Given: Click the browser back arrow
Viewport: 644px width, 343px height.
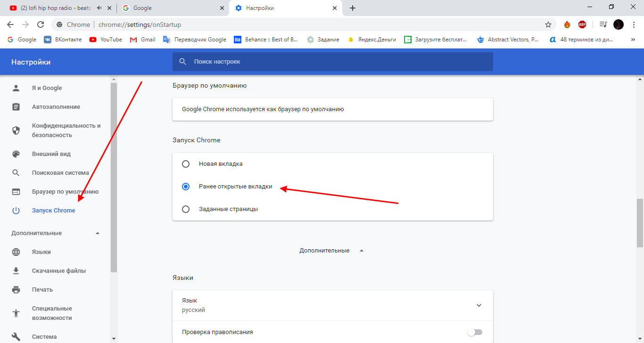Looking at the screenshot, I should coord(10,24).
